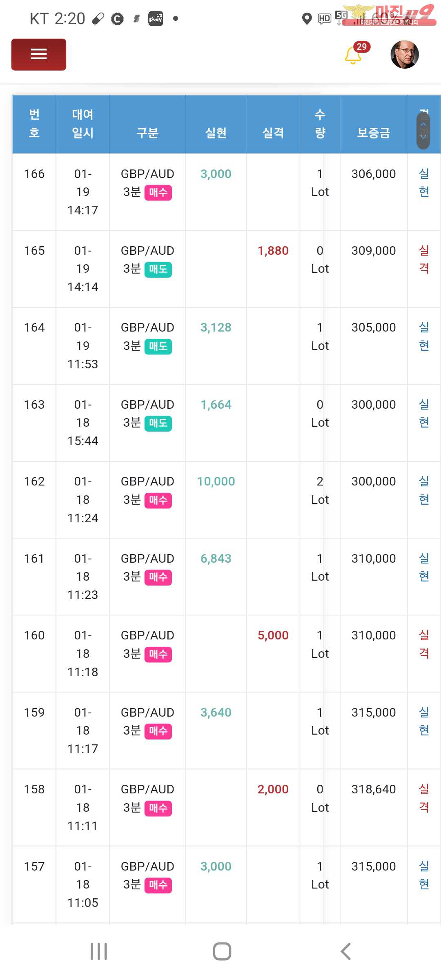Viewport: 441px width, 980px height.
Task: Tap the 10,000 profit value in row 162
Action: (216, 481)
